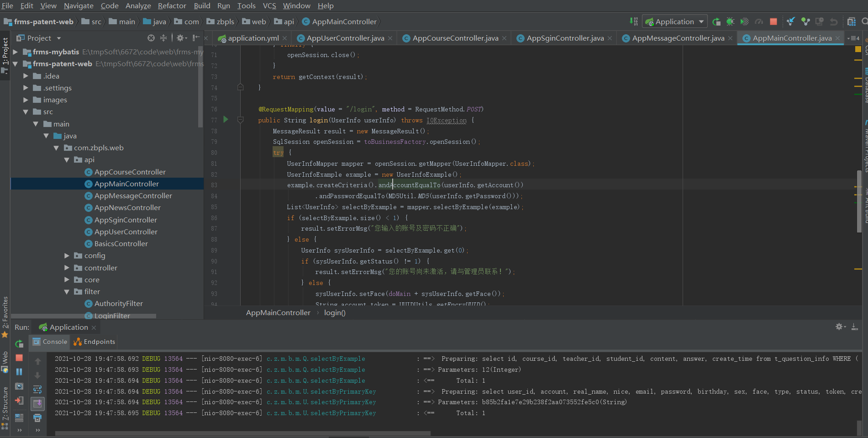Start debugging with the green bug icon
The height and width of the screenshot is (438, 868).
(731, 21)
